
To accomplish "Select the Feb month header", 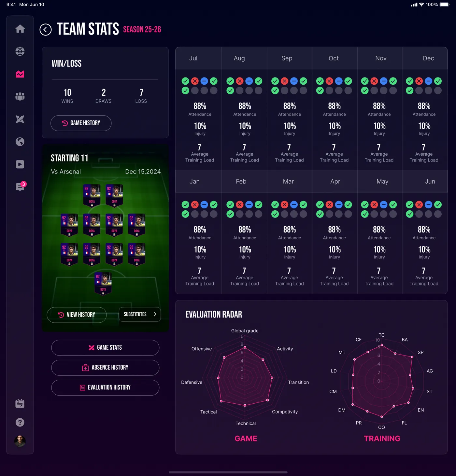I will pyautogui.click(x=241, y=181).
